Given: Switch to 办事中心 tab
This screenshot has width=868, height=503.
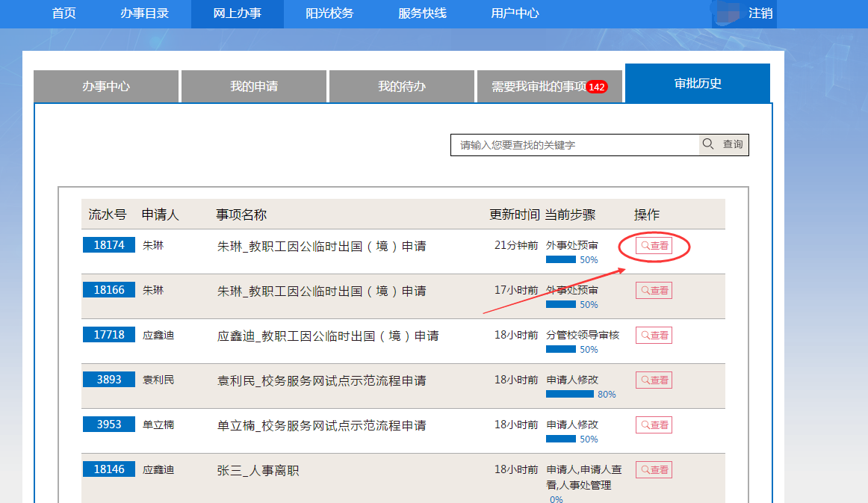Looking at the screenshot, I should pos(106,87).
